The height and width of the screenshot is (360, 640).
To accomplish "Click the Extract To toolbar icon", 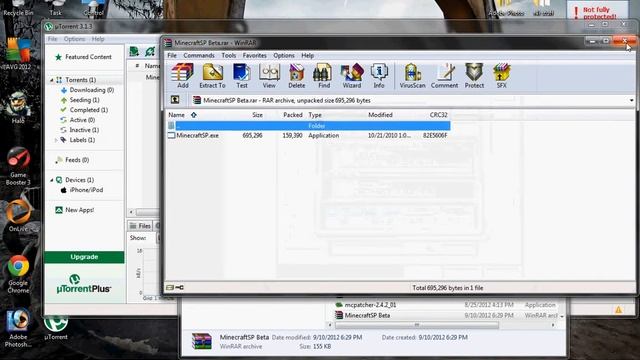I will pyautogui.click(x=212, y=76).
